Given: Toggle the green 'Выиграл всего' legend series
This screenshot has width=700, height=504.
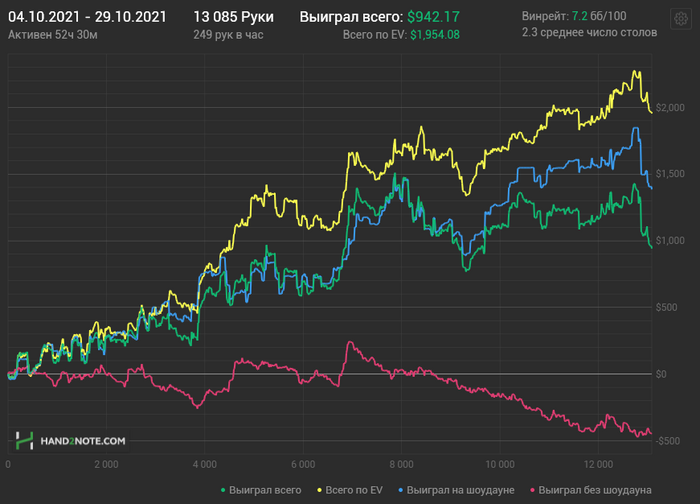Looking at the screenshot, I should point(261,490).
